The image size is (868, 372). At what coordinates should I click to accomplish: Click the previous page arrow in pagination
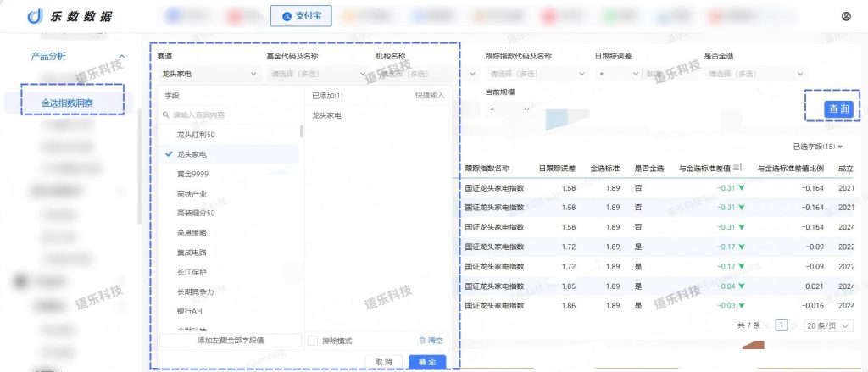768,325
